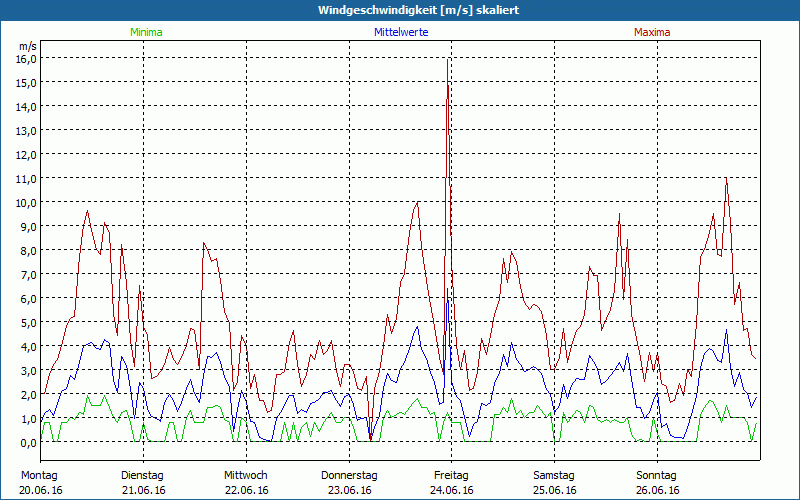800x500 pixels.
Task: Click the 15,0 y-axis value
Action: pyautogui.click(x=27, y=82)
